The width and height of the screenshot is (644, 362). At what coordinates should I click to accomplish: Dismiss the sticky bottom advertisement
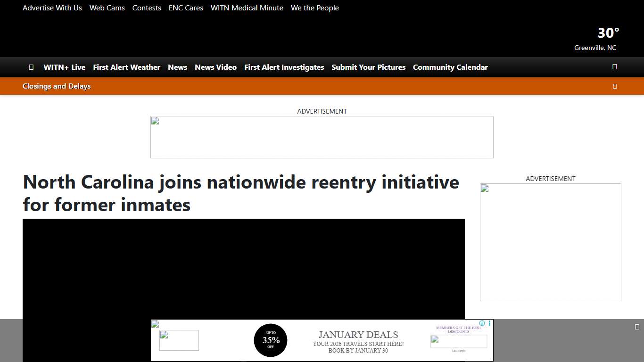pos(637,326)
